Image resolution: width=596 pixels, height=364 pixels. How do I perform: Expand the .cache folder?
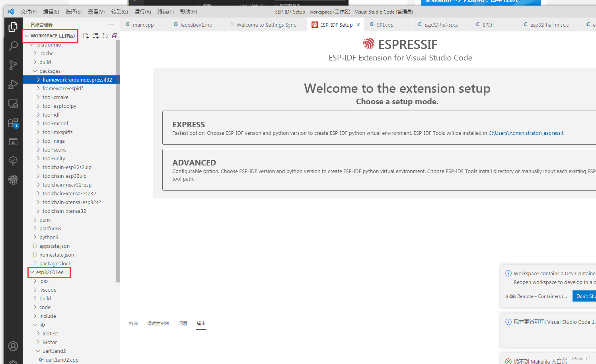tap(71, 53)
